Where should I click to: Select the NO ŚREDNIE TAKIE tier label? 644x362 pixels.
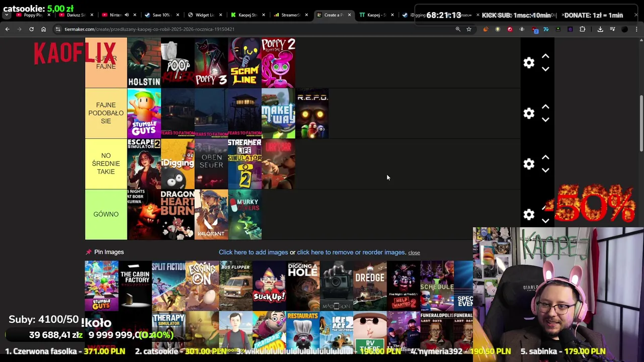[106, 164]
